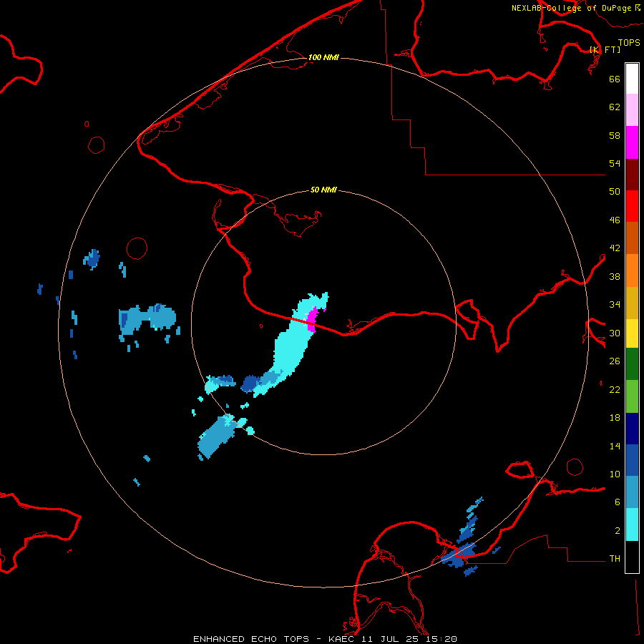
Task: Click legend value "14"
Action: click(615, 446)
